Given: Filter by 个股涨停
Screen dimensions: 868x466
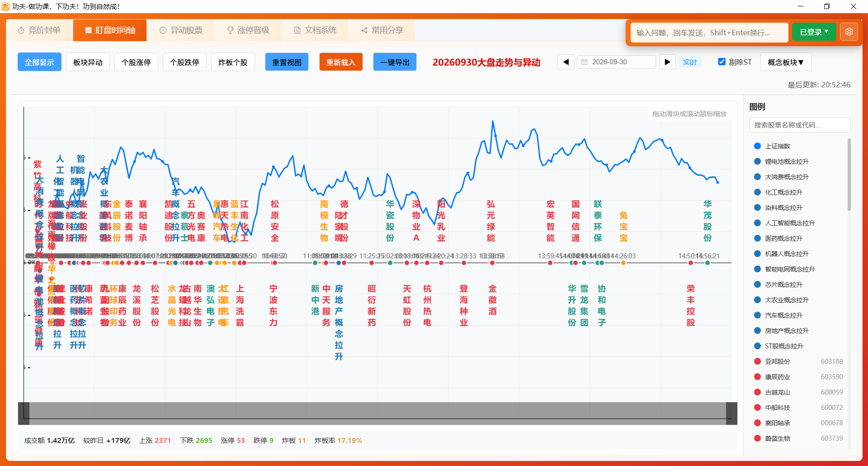Looking at the screenshot, I should pyautogui.click(x=136, y=62).
